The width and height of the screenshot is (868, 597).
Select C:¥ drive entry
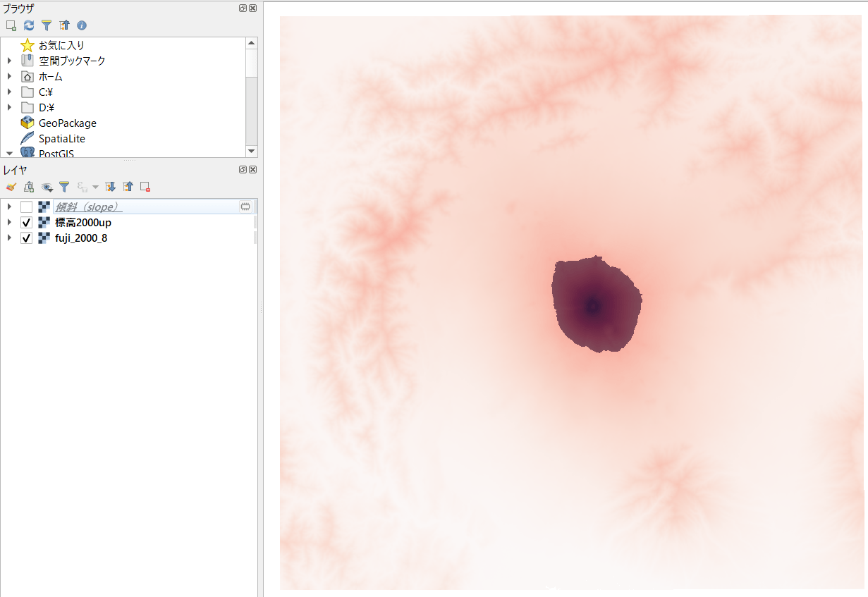point(47,92)
